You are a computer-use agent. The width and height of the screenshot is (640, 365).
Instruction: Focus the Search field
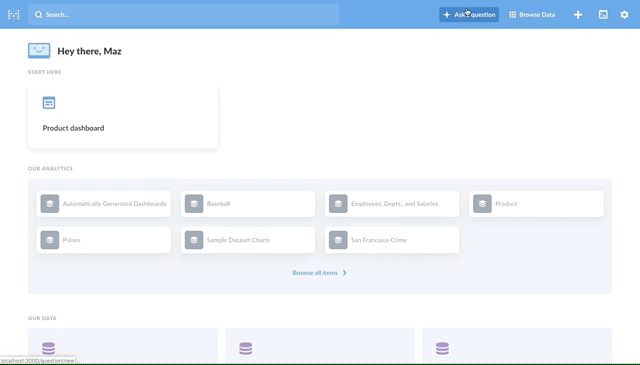[x=184, y=15]
